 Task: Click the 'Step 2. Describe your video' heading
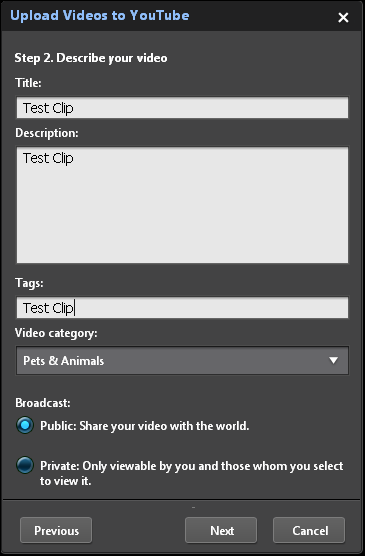coord(91,58)
